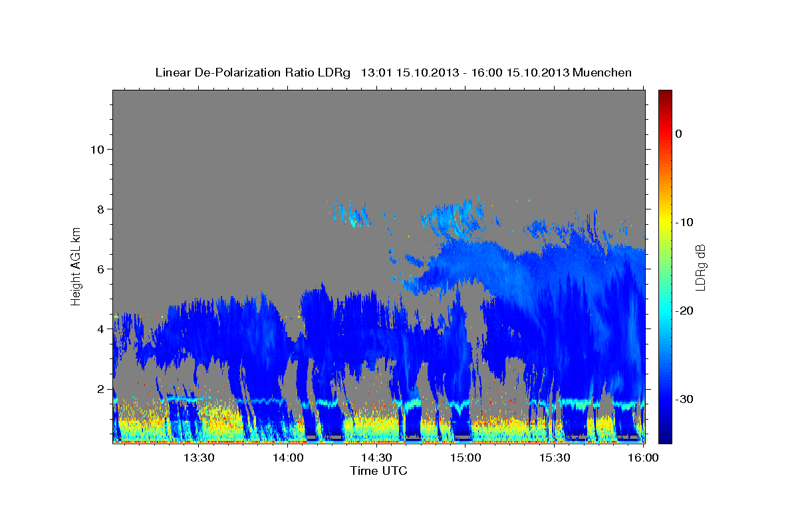The width and height of the screenshot is (798, 532).
Task: Click the colorbar label 'LDRg dB'
Action: [x=700, y=267]
